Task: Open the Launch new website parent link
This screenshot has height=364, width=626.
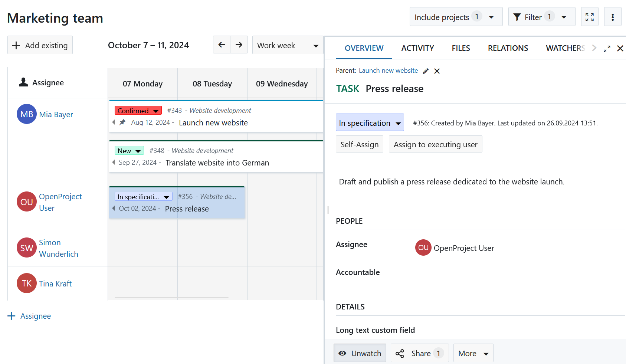Action: [x=388, y=70]
